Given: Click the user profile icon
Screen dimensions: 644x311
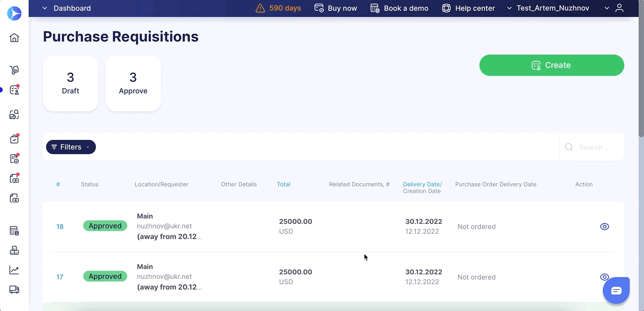Looking at the screenshot, I should 619,8.
